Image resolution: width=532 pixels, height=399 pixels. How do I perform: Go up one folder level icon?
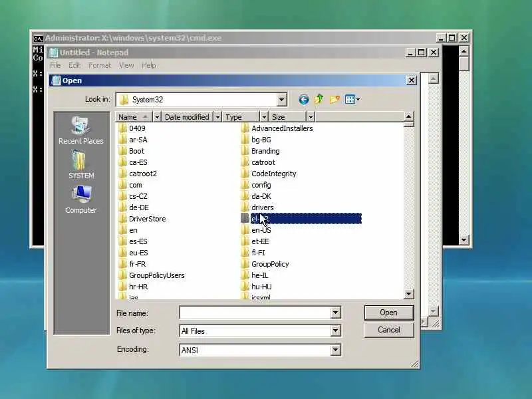pos(319,99)
